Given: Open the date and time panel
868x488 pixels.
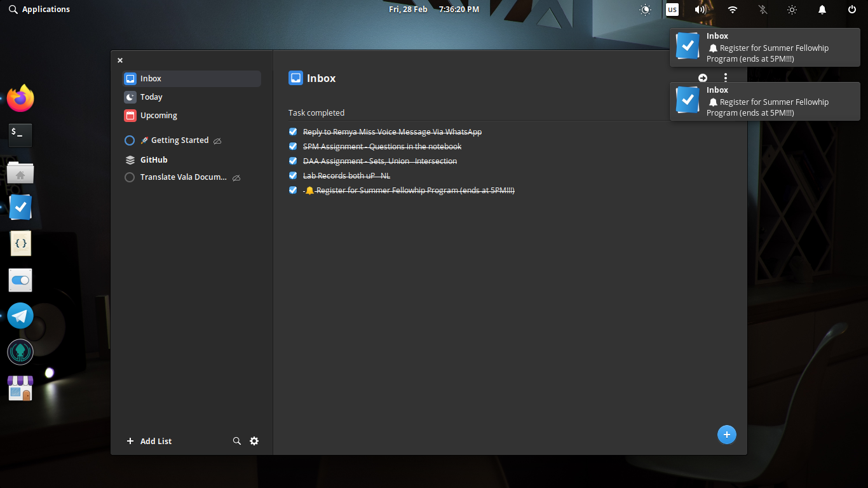Looking at the screenshot, I should (434, 10).
